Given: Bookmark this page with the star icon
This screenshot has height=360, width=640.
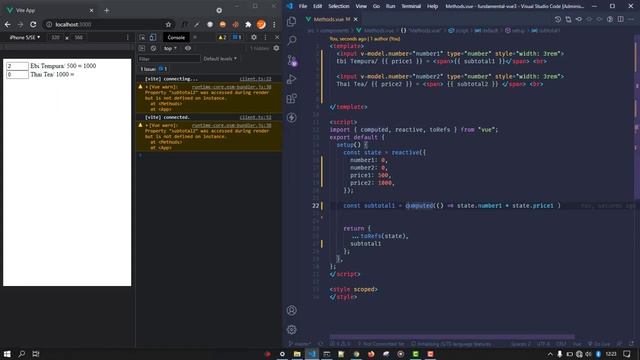Looking at the screenshot, I should tap(168, 24).
